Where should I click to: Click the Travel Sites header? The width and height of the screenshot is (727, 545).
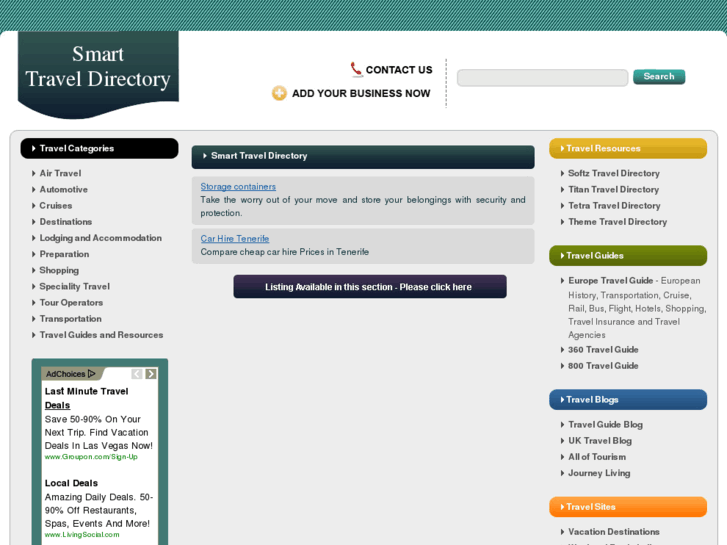pos(628,507)
